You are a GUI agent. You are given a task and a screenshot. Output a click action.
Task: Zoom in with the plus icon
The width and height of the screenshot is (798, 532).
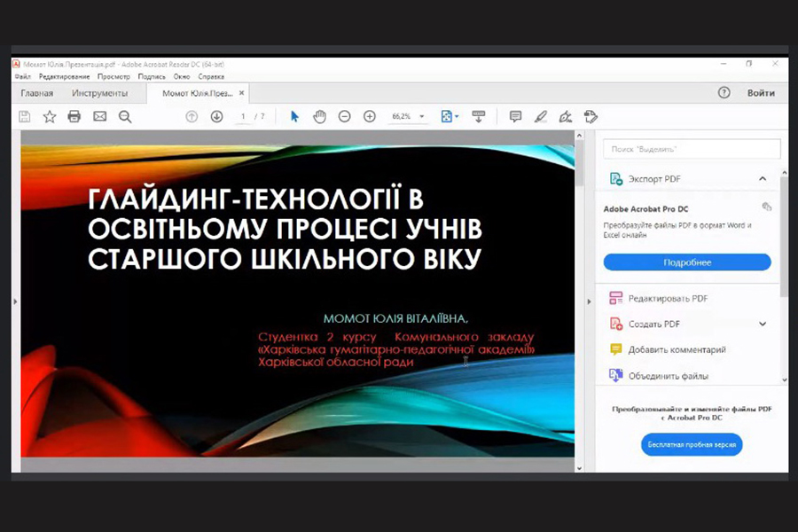click(370, 116)
